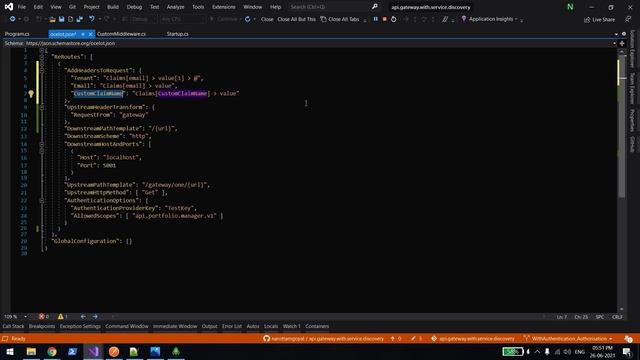Image resolution: width=640 pixels, height=360 pixels.
Task: Click the yellow warning count indicator
Action: (x=62, y=317)
